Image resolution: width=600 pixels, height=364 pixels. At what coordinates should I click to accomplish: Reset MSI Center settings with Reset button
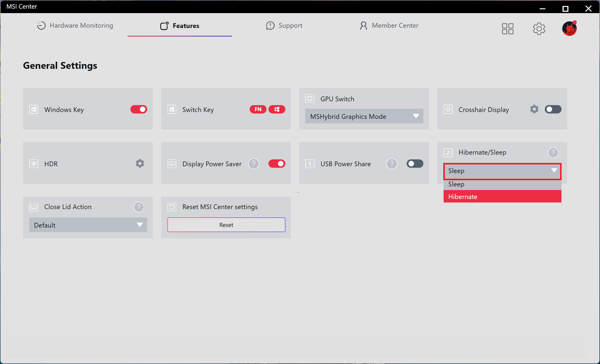[226, 225]
